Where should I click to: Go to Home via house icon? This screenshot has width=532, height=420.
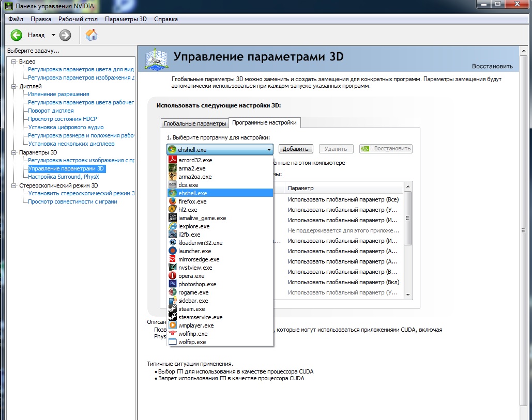pos(92,35)
